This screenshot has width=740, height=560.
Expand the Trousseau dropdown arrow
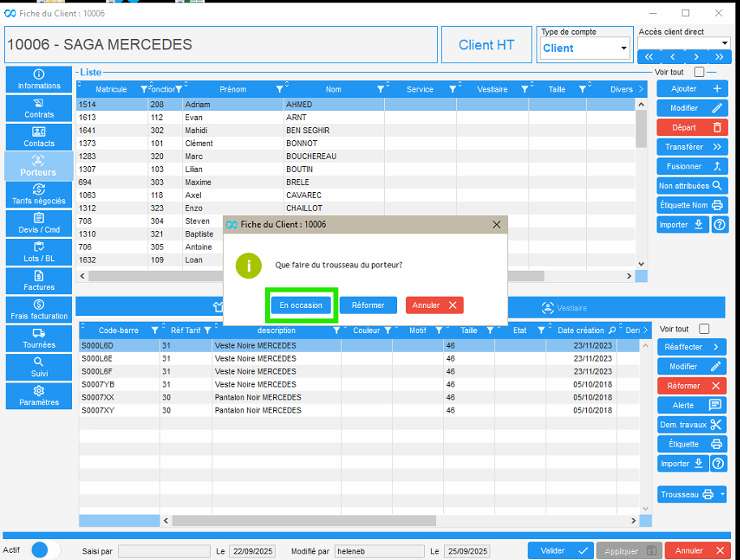(x=722, y=494)
